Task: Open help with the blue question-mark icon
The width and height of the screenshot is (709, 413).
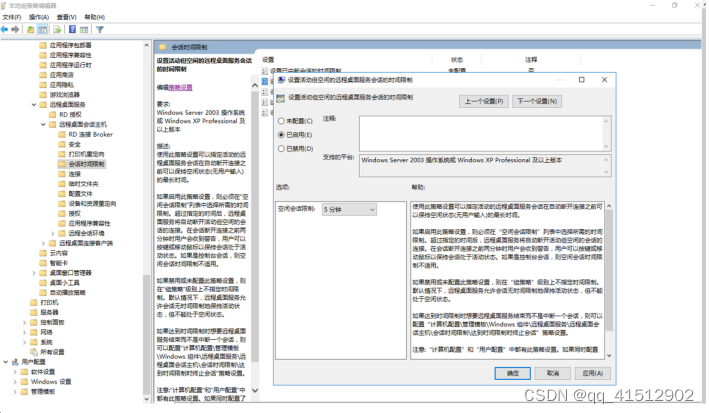Action: point(72,29)
